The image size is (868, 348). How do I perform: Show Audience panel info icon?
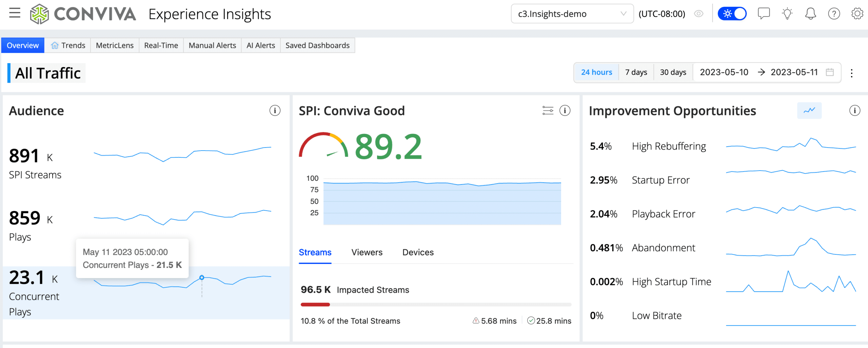(275, 111)
